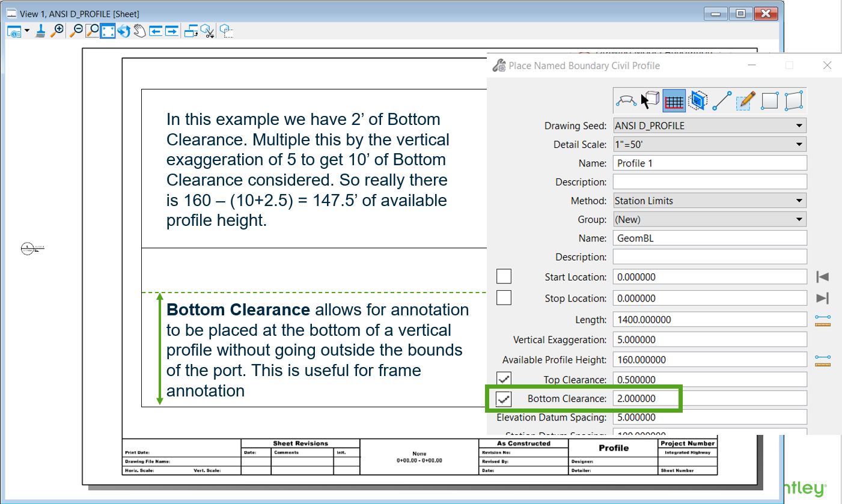Click the Elevation Datum Spacing field
842x504 pixels.
click(x=710, y=417)
